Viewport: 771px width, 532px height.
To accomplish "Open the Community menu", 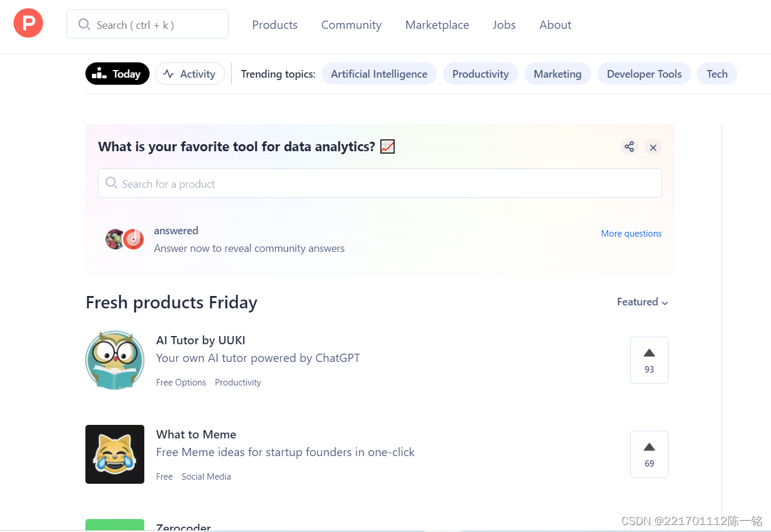I will [352, 25].
